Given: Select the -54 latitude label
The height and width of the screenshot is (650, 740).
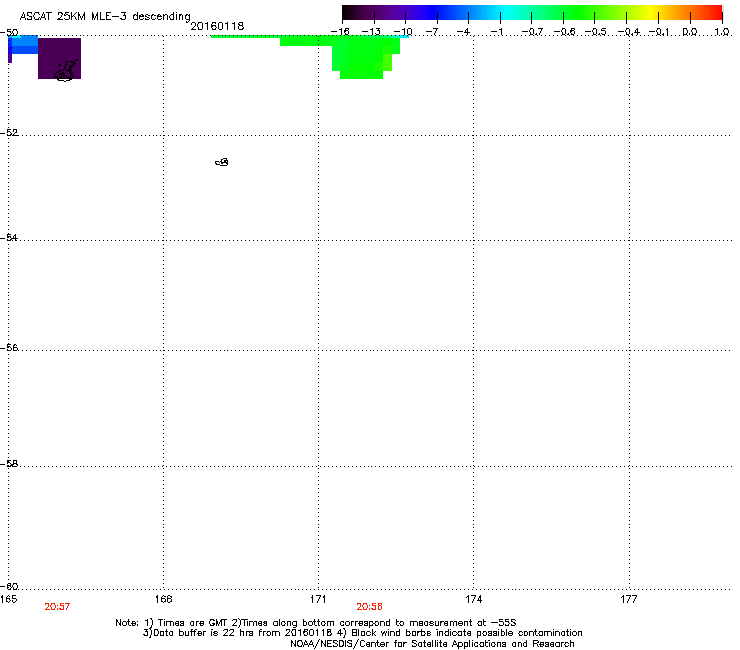Looking at the screenshot, I should click(x=9, y=237).
